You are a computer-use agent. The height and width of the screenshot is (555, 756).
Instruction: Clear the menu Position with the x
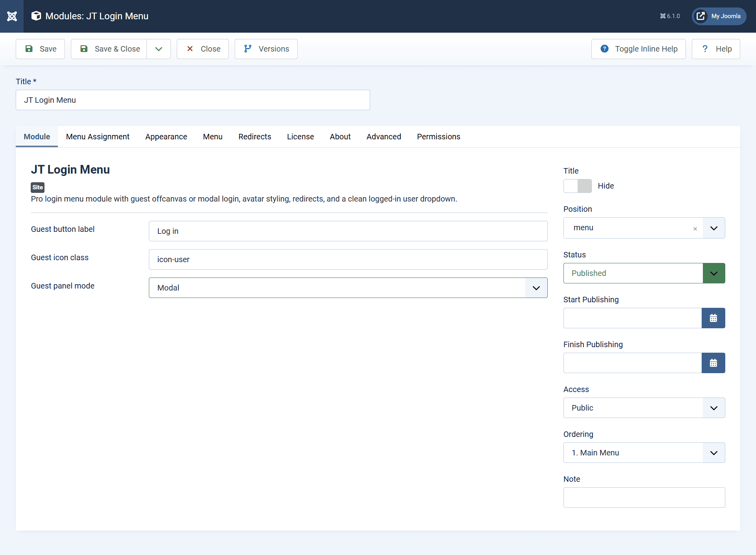point(695,228)
